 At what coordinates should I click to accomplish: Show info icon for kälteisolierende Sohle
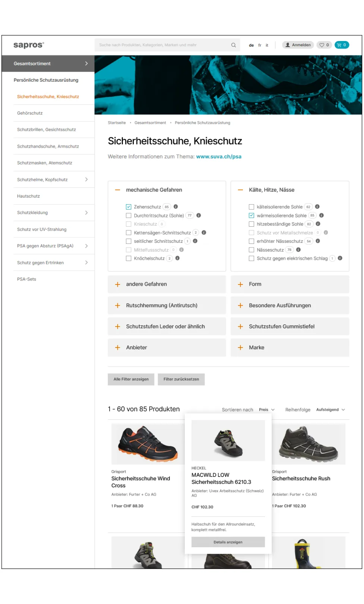pos(317,207)
